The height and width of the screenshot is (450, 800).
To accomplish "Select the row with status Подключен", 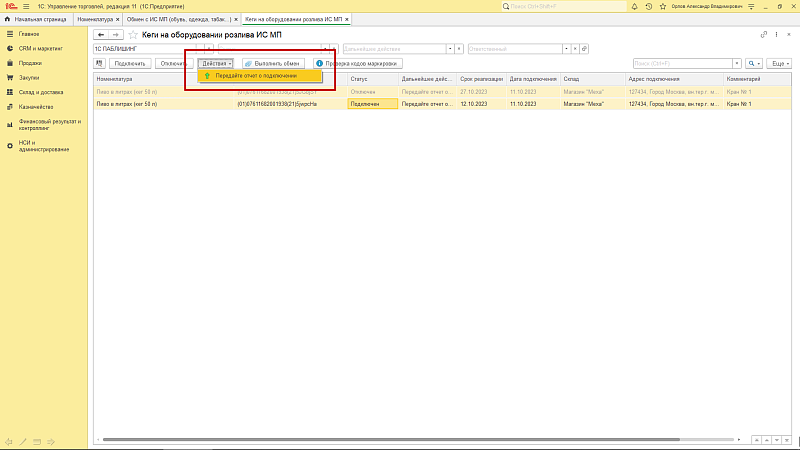I will (442, 104).
